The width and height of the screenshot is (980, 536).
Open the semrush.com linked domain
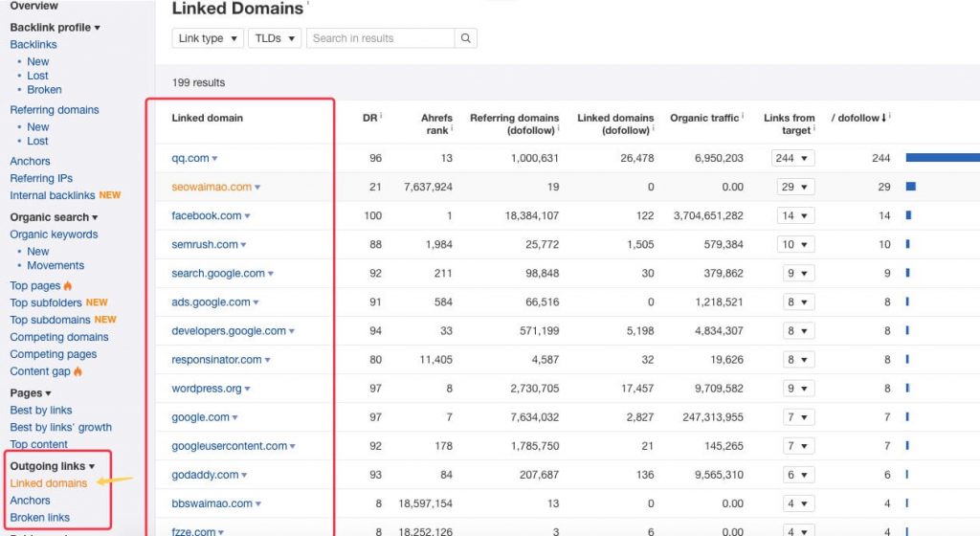pos(205,244)
